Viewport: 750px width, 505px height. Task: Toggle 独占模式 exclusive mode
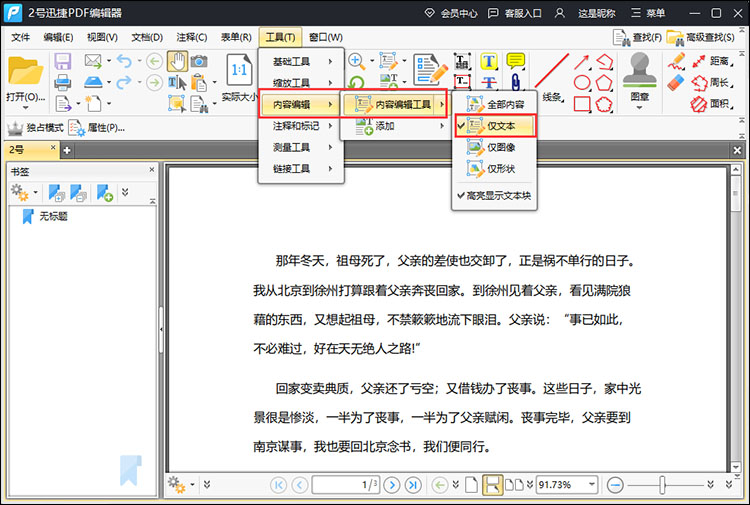coord(35,128)
